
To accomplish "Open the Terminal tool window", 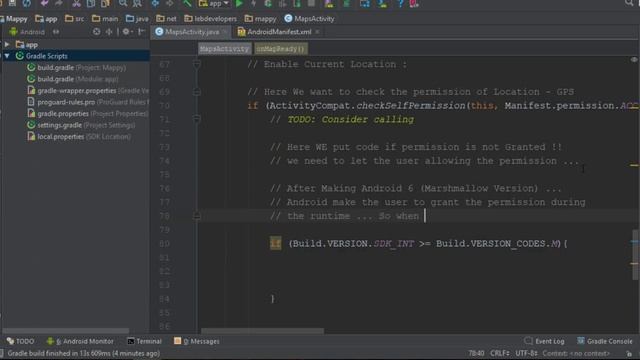I will [144, 341].
